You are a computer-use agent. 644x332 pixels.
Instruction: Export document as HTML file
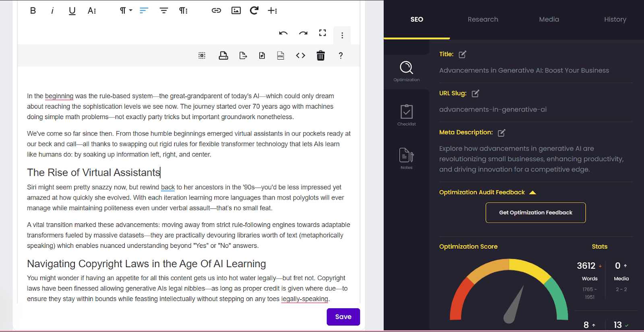coord(281,56)
